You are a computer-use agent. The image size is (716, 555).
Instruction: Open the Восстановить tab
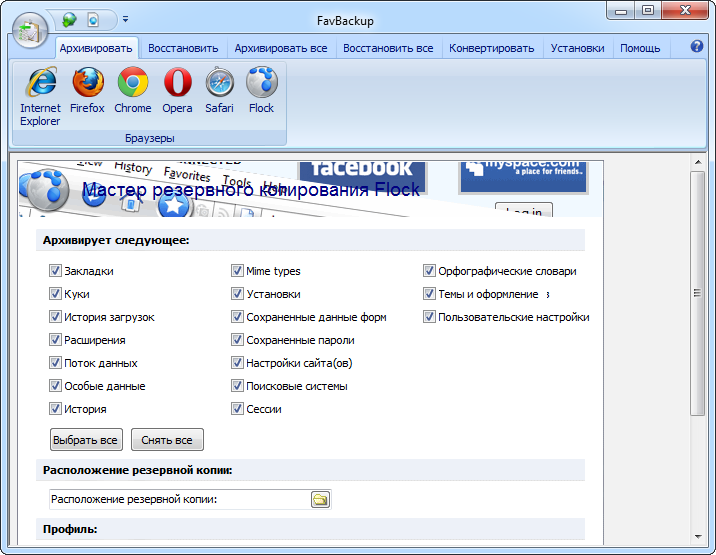[183, 48]
